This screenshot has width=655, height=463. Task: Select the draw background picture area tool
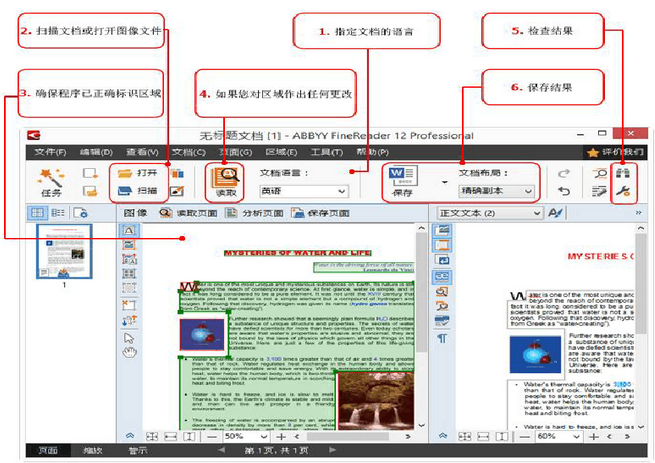click(x=129, y=259)
